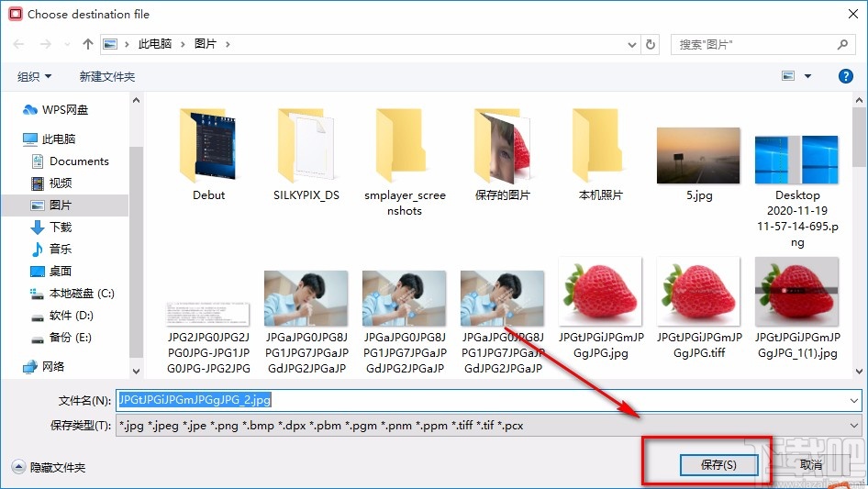Screen dimensions: 868x489
Task: Refresh the 图片 folder view
Action: (651, 44)
